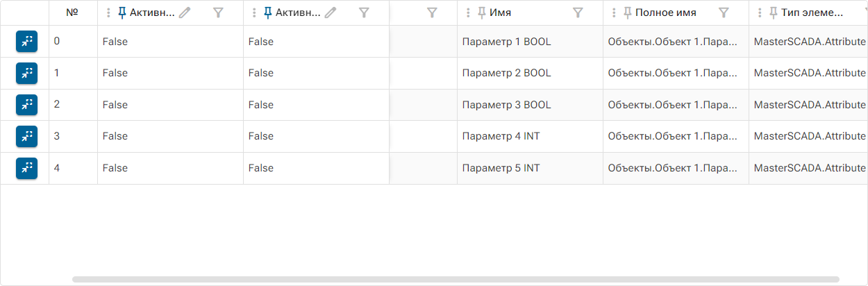Screen dimensions: 868x286
Task: Unpin the Активн... column beside the № column
Action: point(122,12)
